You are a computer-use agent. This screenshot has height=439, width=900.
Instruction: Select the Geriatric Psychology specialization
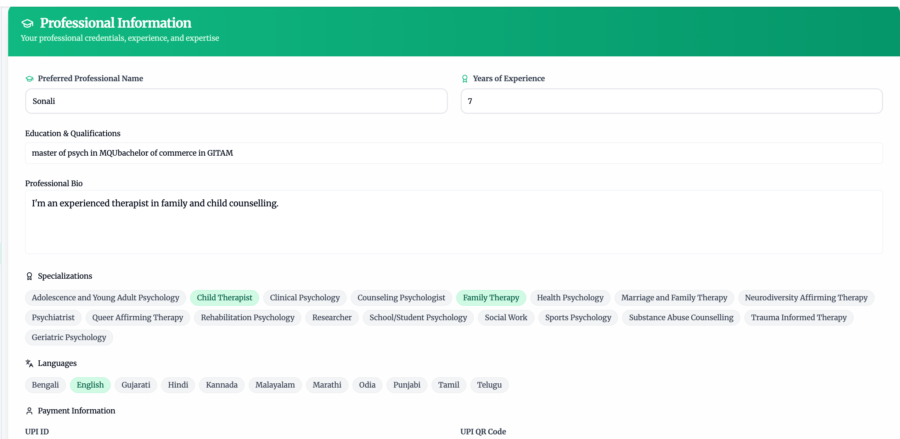(69, 337)
